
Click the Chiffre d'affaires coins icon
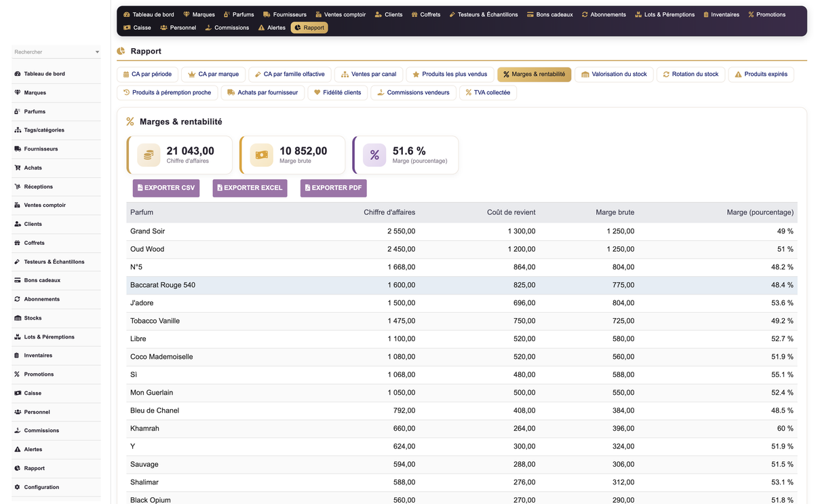coord(149,155)
